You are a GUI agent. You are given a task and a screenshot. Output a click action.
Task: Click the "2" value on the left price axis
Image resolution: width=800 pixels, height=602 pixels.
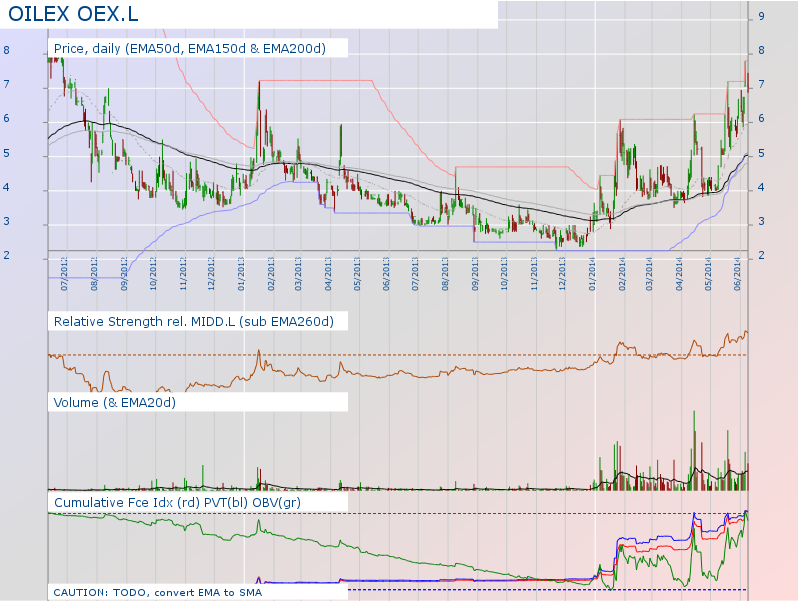pos(7,255)
